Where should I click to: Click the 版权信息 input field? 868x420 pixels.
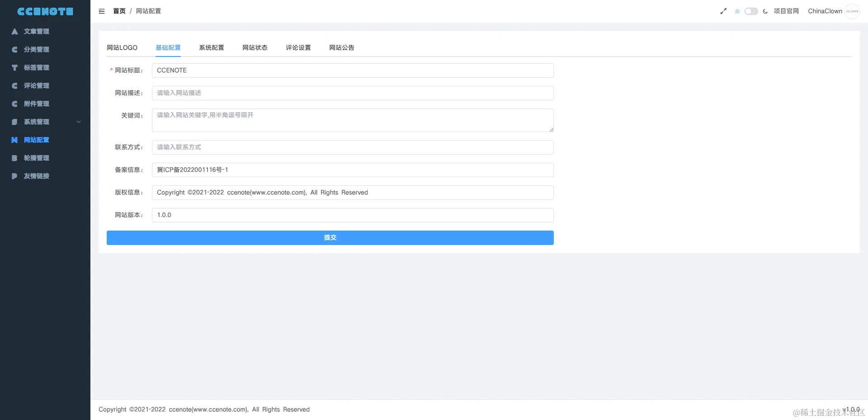(353, 193)
